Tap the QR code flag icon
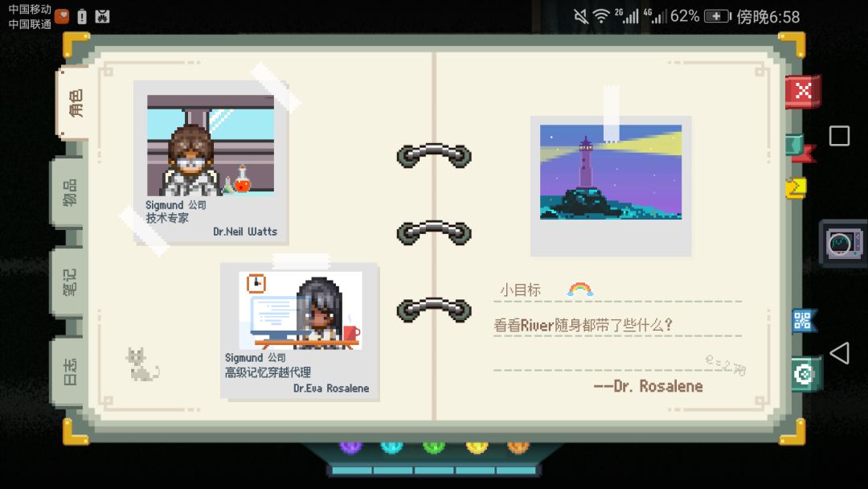868x489 pixels. (x=803, y=320)
